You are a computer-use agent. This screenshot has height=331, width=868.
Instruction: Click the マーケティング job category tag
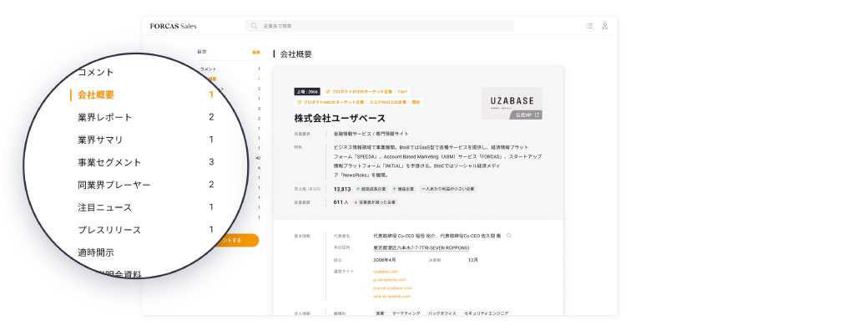406,313
